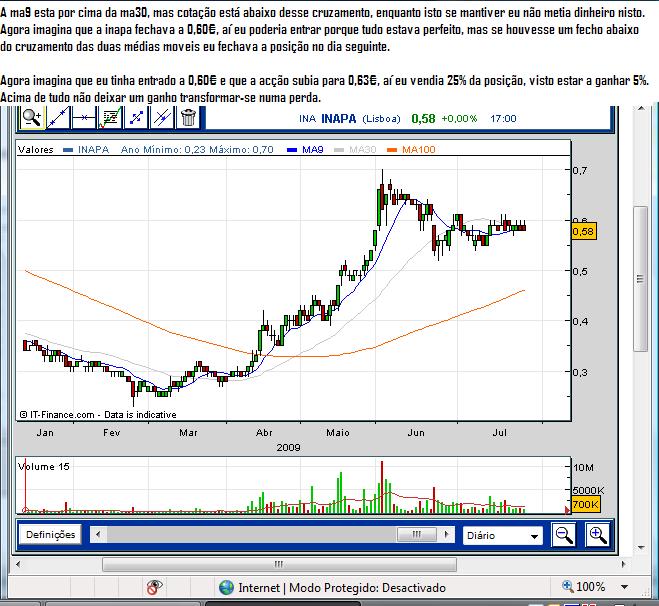The image size is (659, 606).
Task: Click the page horizontal scrollbar thumb
Action: 279,564
